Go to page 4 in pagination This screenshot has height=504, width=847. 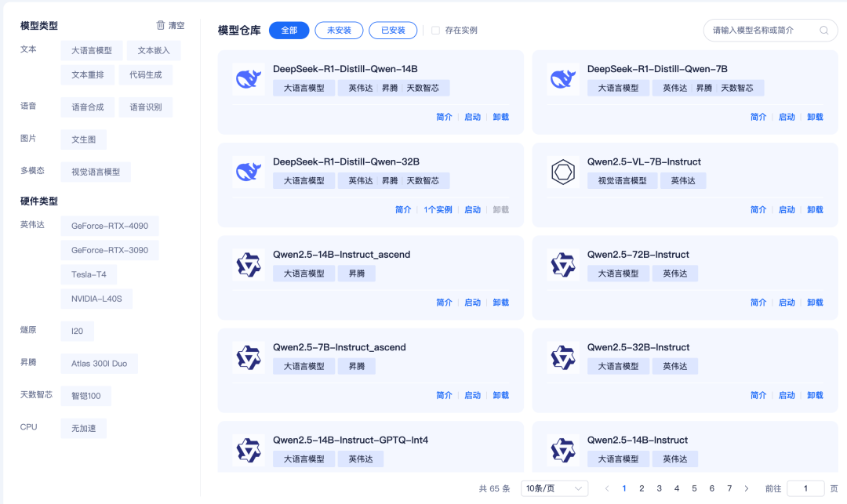676,488
